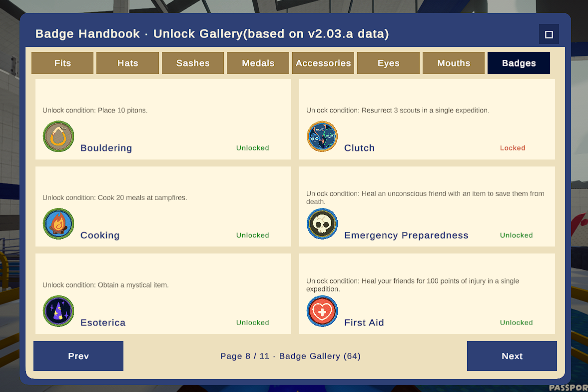Click the Unlocked status on First Aid
Screen dimensions: 588x392
pyautogui.click(x=516, y=322)
